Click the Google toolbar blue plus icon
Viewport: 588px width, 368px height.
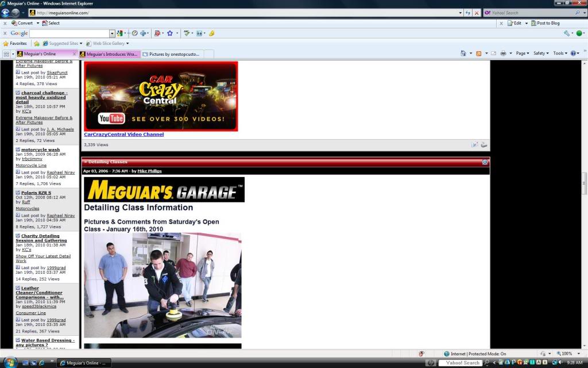point(143,33)
